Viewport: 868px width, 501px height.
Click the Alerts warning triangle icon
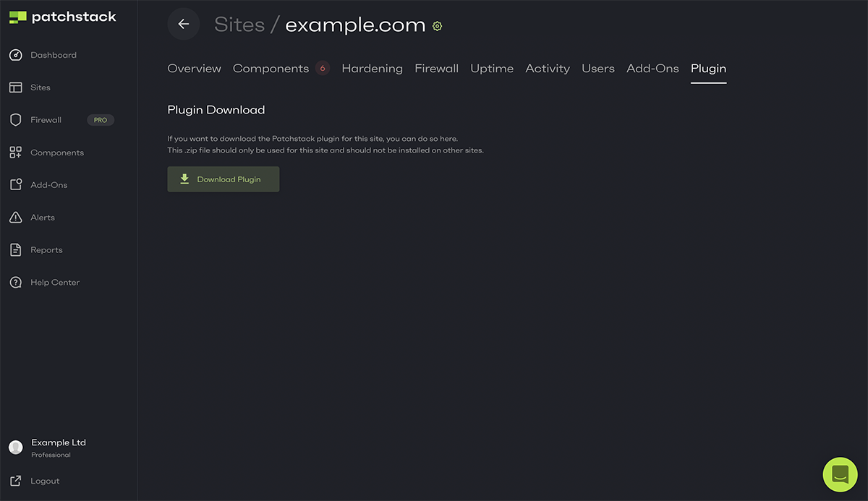(x=15, y=218)
